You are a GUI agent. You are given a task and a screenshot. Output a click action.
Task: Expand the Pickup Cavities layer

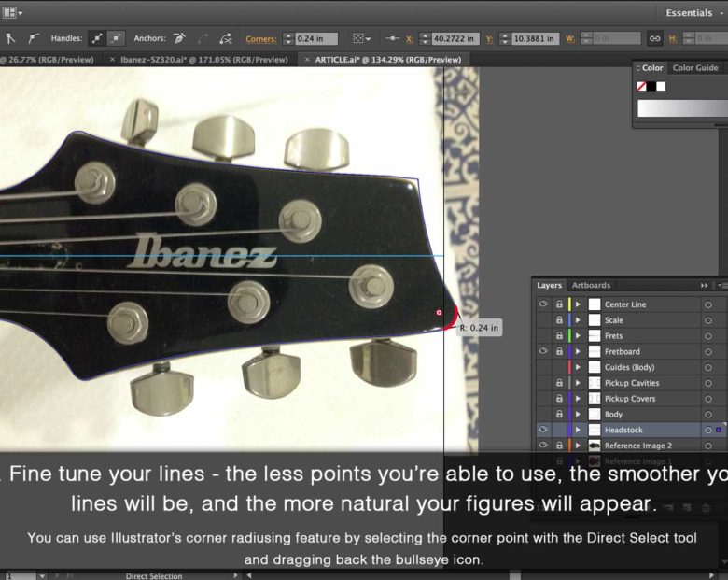point(578,383)
